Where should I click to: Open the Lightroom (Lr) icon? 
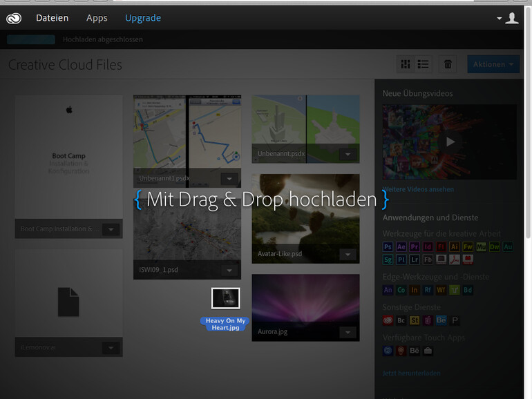(415, 260)
